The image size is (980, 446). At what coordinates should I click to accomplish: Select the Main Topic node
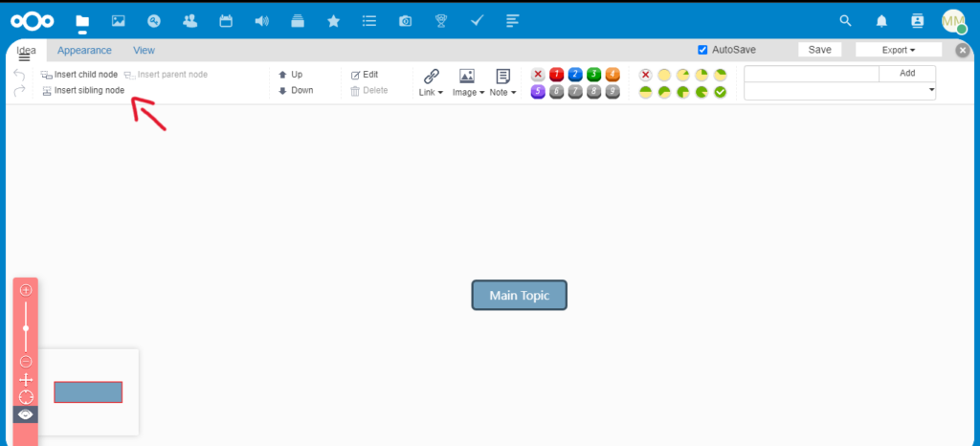pos(520,295)
